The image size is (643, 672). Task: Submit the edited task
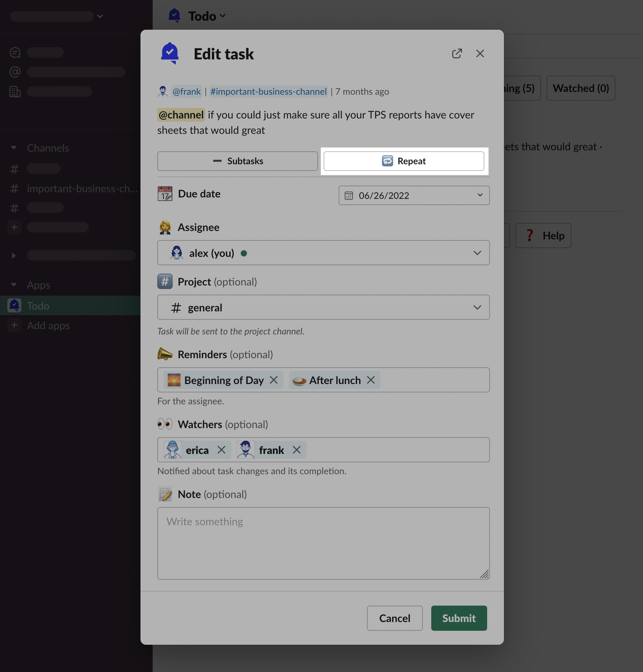459,618
